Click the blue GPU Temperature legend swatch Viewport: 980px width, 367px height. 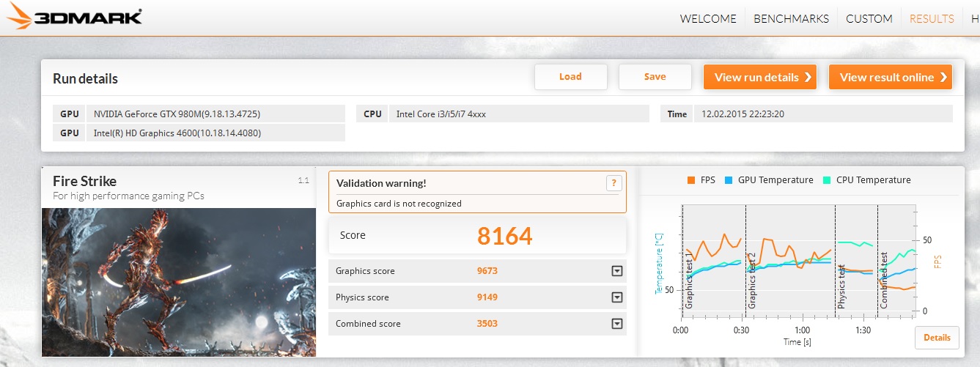coord(729,180)
